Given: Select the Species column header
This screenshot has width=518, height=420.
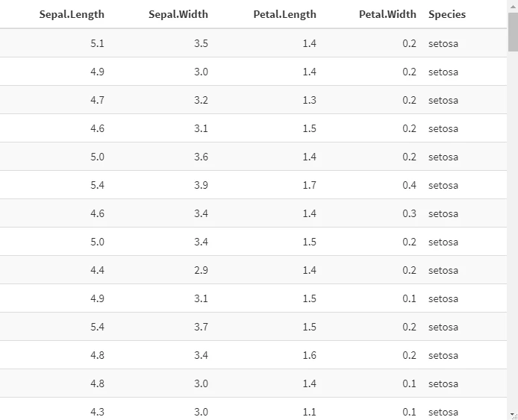Looking at the screenshot, I should (447, 14).
